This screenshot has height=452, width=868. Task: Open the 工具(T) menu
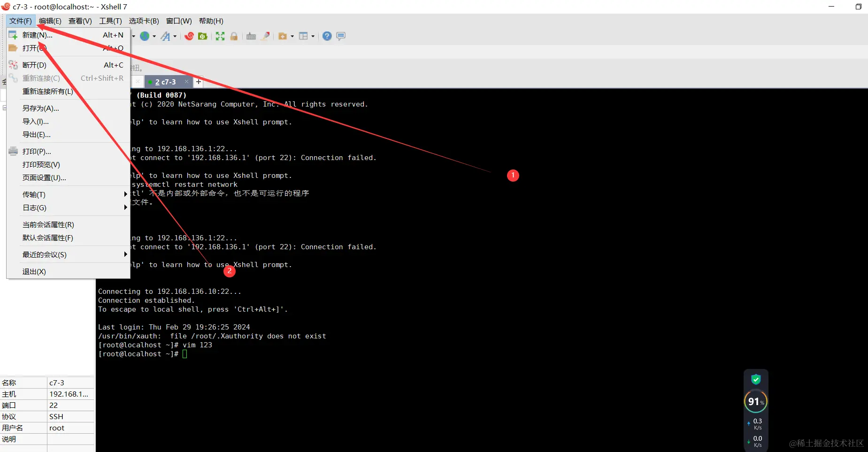tap(110, 21)
